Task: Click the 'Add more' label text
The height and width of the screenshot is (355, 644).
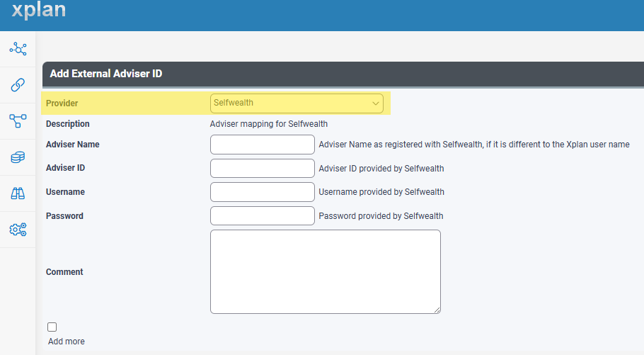Action: tap(66, 342)
